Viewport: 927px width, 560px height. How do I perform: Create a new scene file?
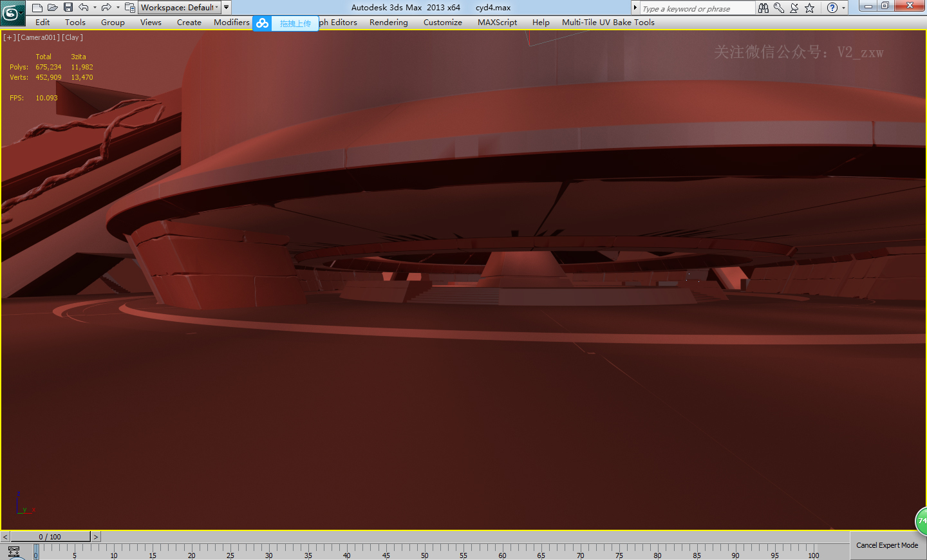click(37, 8)
